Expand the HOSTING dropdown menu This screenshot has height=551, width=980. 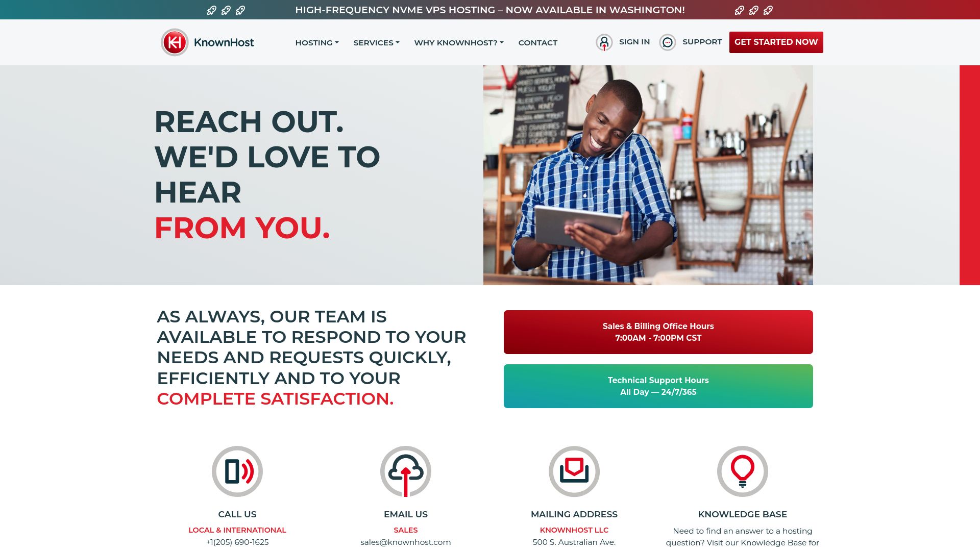(x=316, y=42)
